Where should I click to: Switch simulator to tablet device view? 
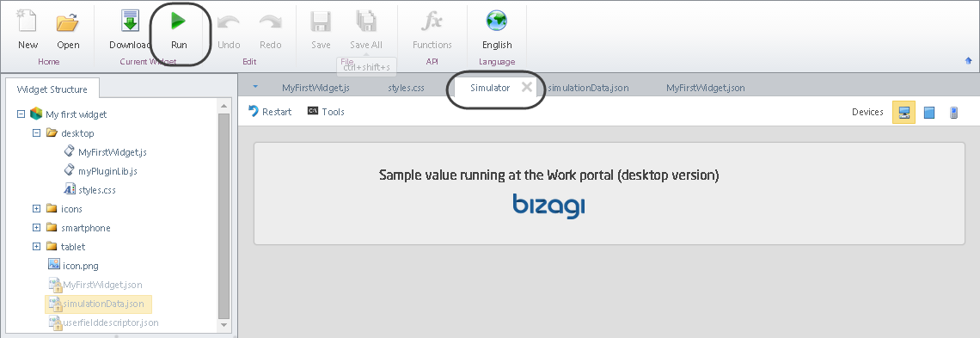tap(929, 113)
